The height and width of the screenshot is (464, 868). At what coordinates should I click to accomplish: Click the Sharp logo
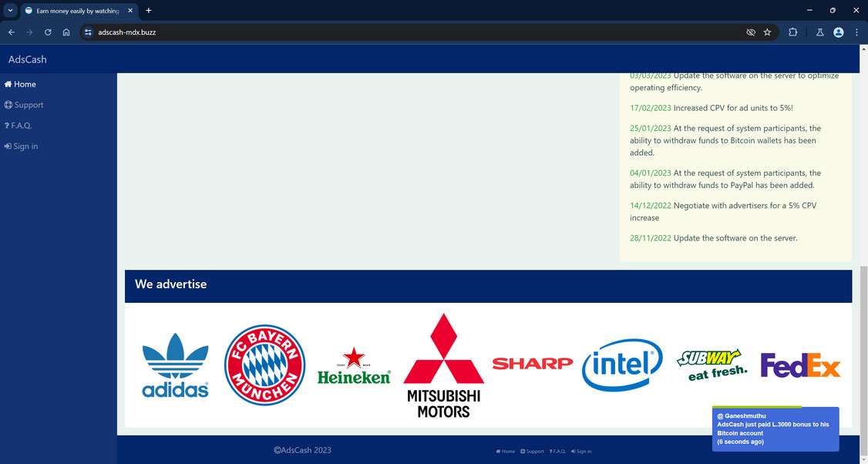point(533,363)
